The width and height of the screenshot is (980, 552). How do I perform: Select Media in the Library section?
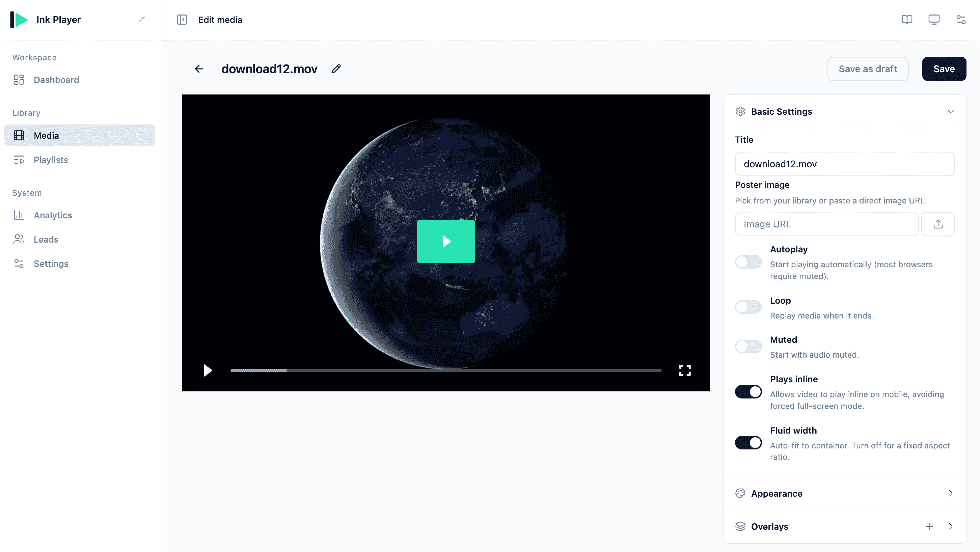80,135
